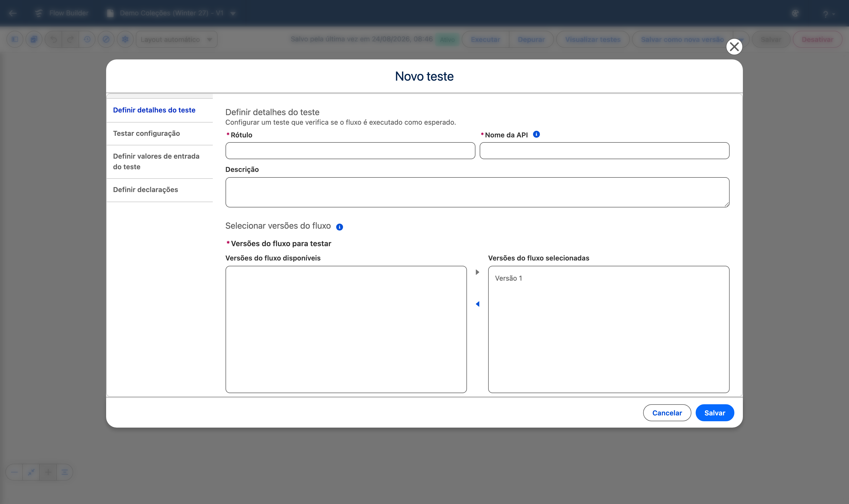
Task: Fit the canvas to view icon
Action: [x=31, y=472]
